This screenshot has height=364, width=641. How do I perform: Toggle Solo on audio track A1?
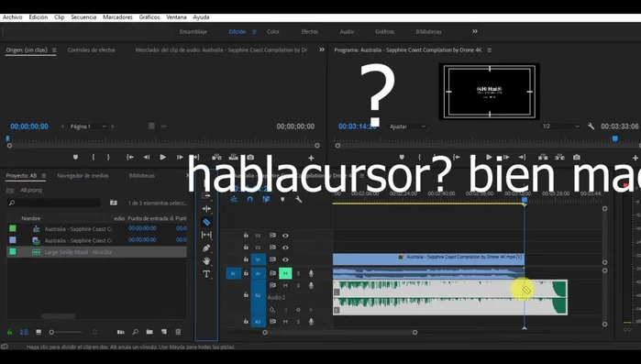pyautogui.click(x=298, y=273)
